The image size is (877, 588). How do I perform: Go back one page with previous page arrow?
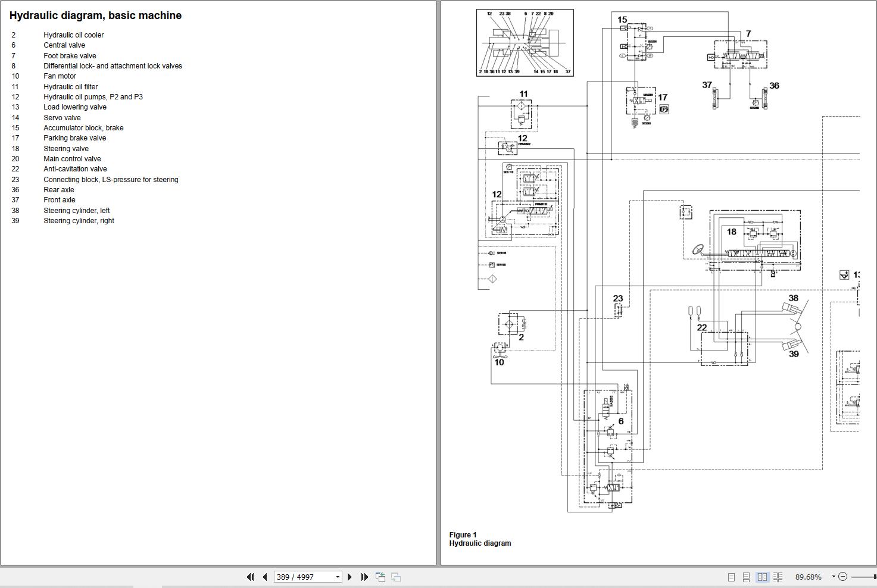point(264,577)
